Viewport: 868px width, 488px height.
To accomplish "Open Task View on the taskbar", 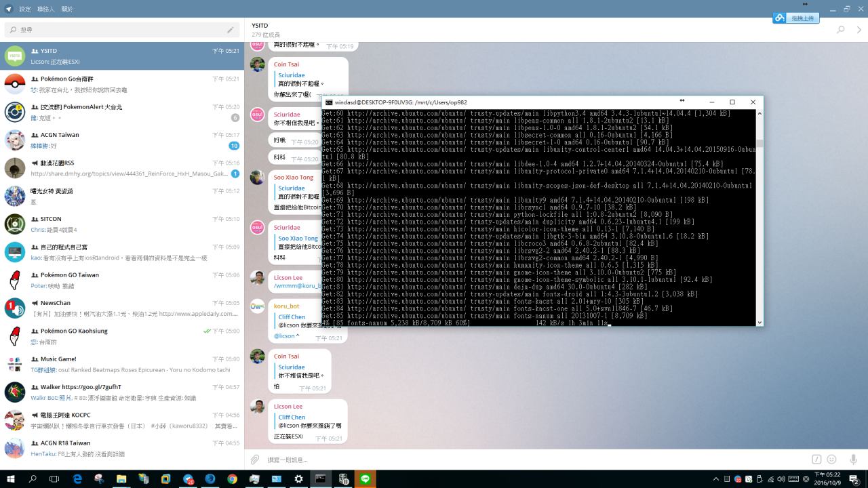I will [x=54, y=479].
